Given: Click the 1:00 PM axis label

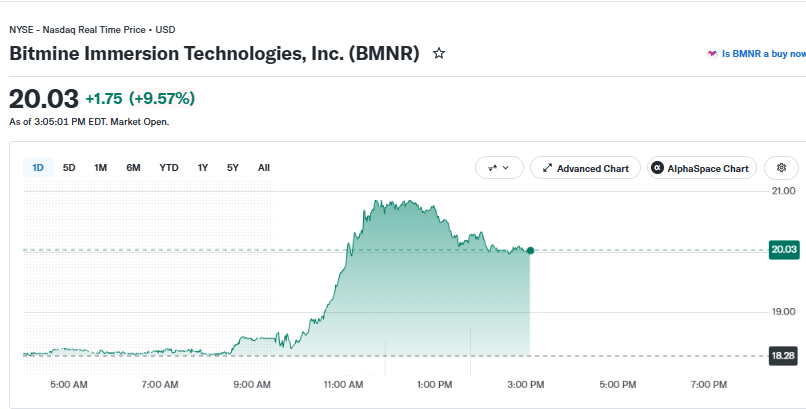Looking at the screenshot, I should point(434,384).
